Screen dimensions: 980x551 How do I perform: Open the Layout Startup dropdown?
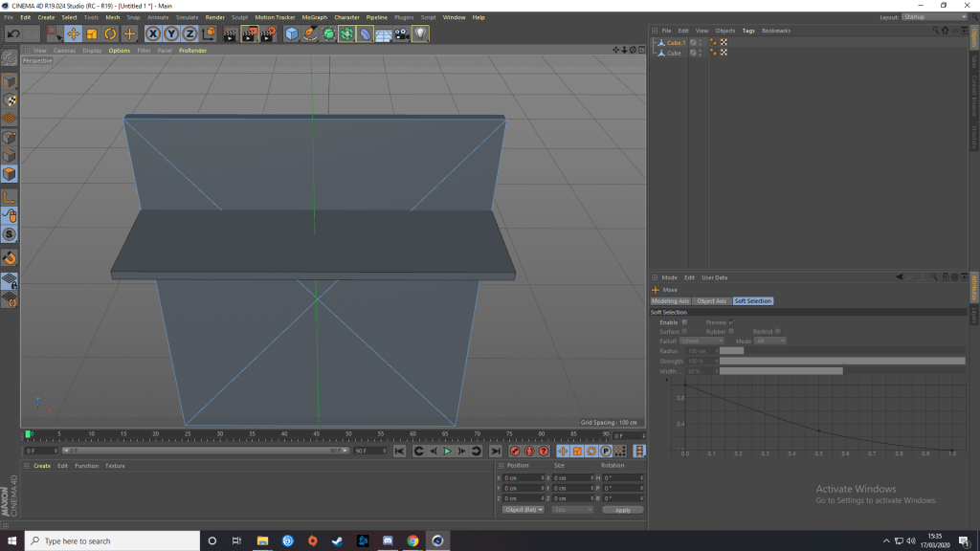pos(934,17)
